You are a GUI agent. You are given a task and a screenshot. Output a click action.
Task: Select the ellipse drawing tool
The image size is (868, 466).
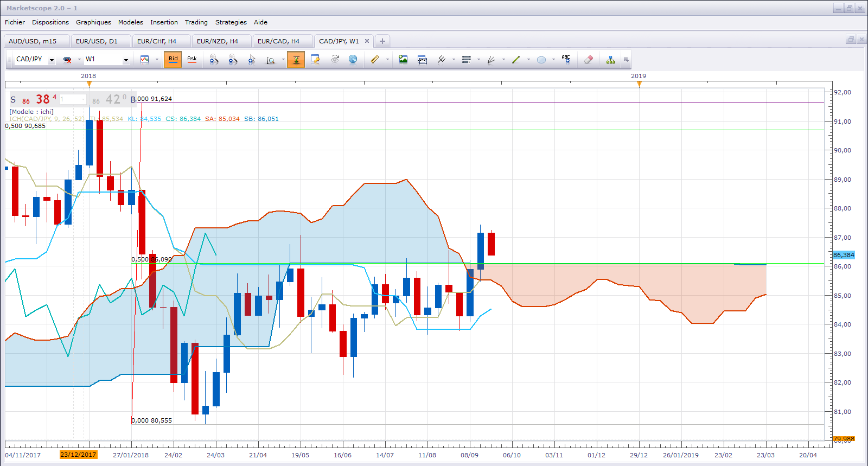pos(541,60)
